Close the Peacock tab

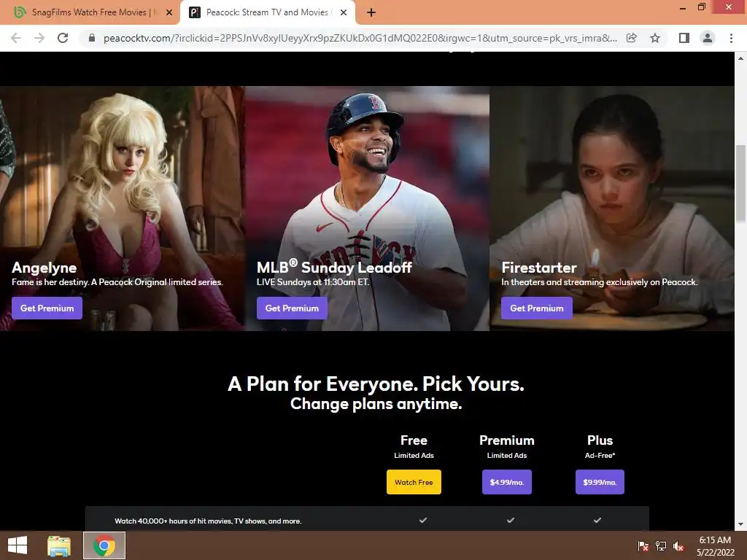[x=344, y=12]
